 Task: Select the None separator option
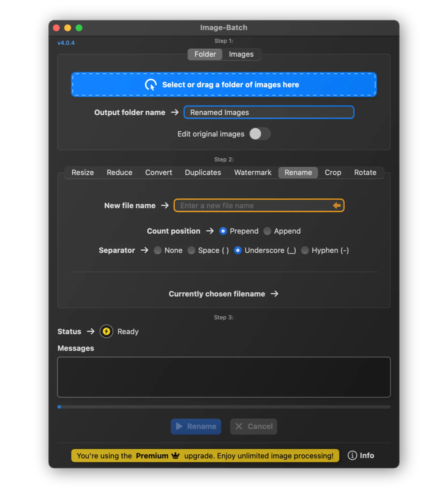pyautogui.click(x=158, y=251)
